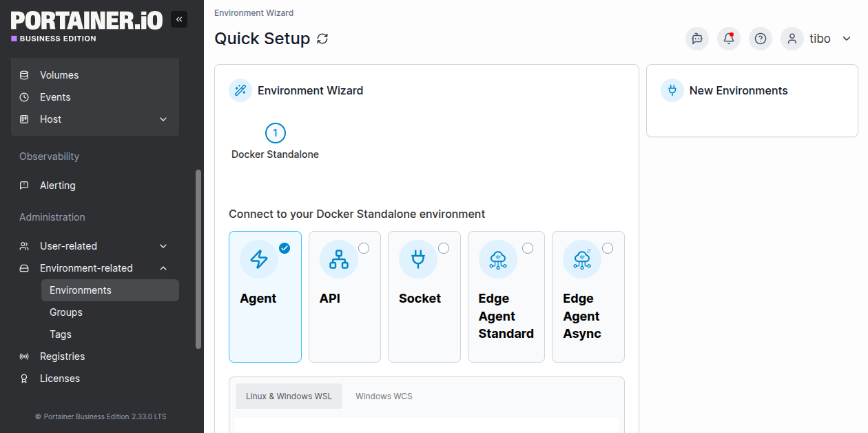Switch to Linux & Windows WSL tab
The height and width of the screenshot is (433, 868).
pyautogui.click(x=289, y=396)
